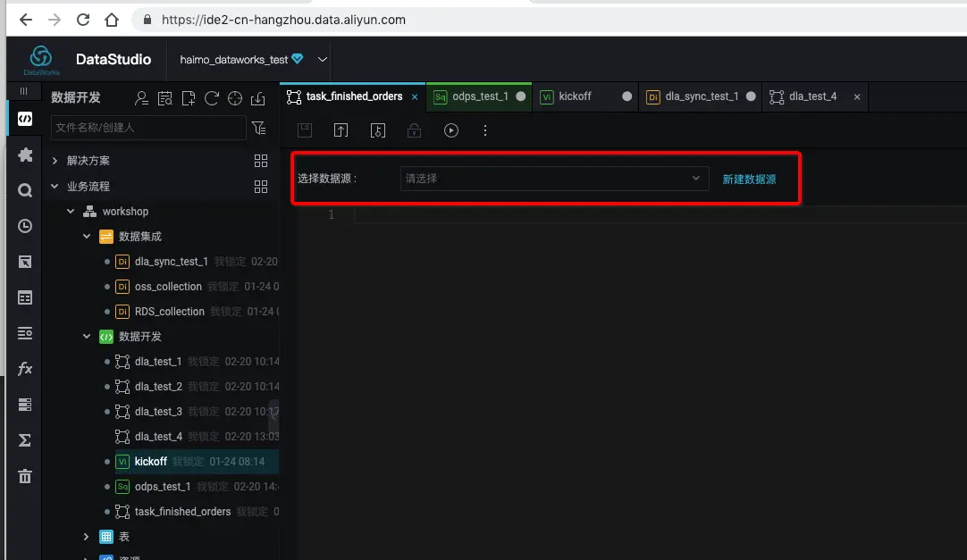967x560 pixels.
Task: Open the 请选择 data source dropdown
Action: pyautogui.click(x=554, y=179)
